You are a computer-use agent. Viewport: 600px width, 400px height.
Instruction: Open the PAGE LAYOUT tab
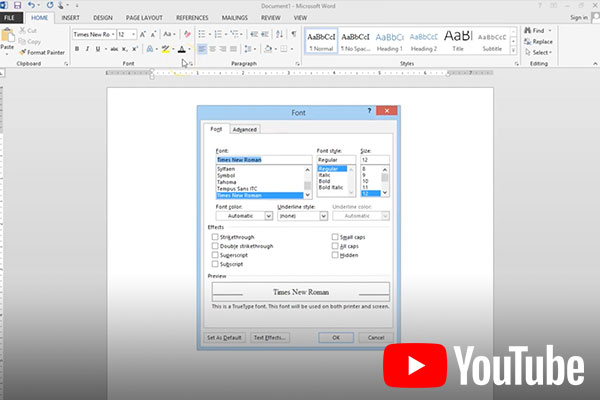[x=144, y=18]
